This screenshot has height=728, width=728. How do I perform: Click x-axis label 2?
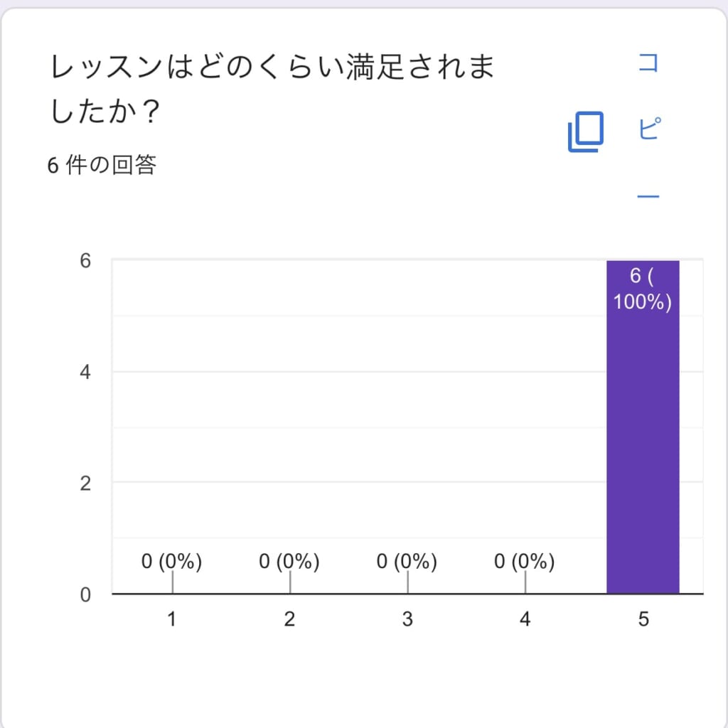[x=289, y=619]
